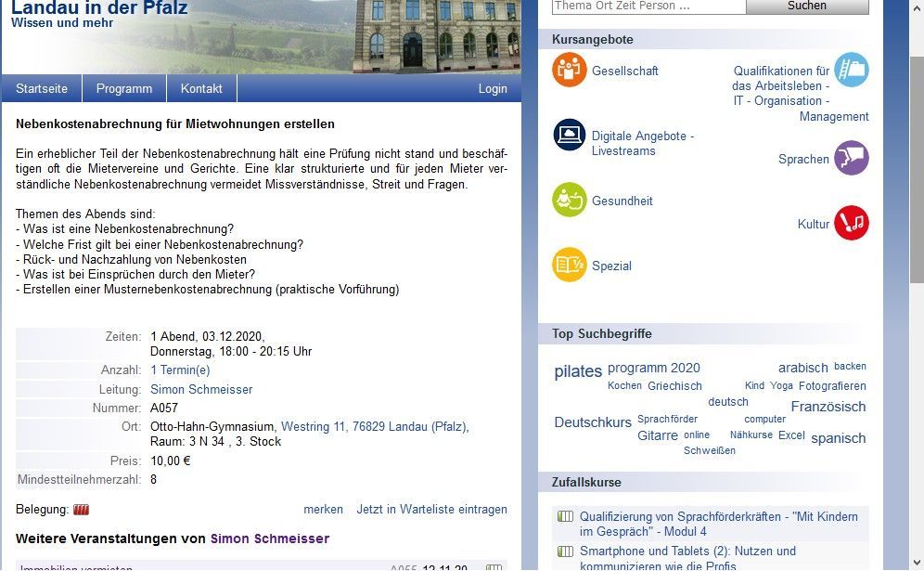This screenshot has height=571, width=924.
Task: Open the blue Qualifikationen ladder icon
Action: tap(851, 70)
